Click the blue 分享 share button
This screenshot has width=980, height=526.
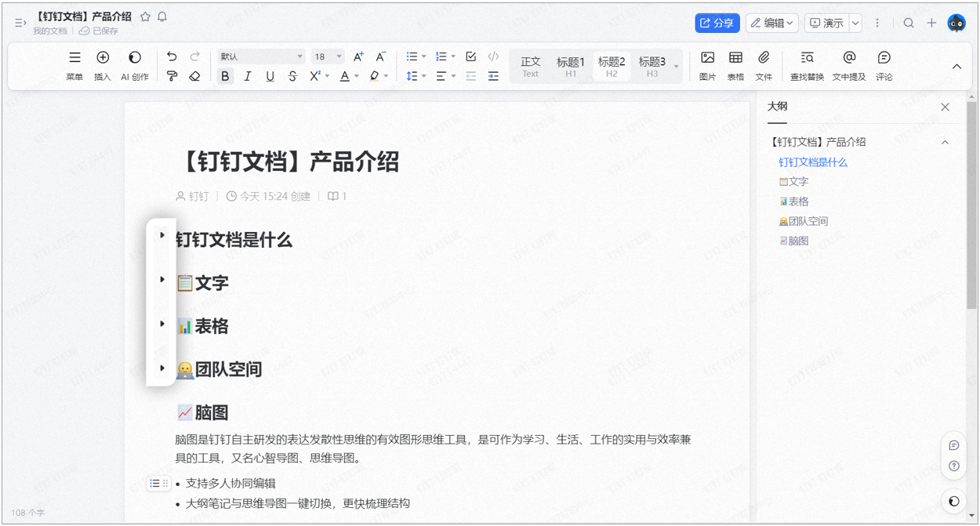(717, 23)
